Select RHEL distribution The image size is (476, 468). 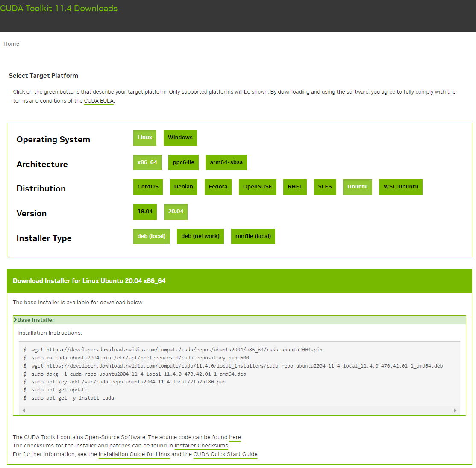coord(295,187)
